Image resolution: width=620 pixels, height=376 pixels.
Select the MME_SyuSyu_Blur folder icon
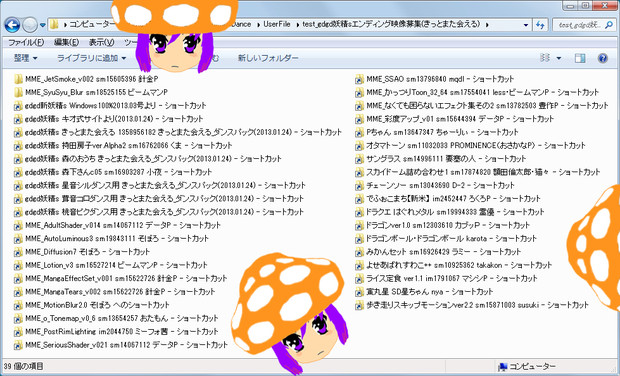coord(18,93)
